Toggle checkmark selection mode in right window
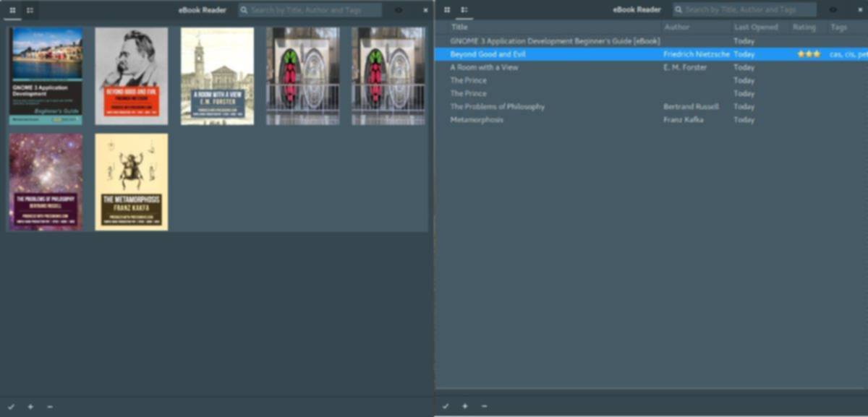868x417 pixels. pyautogui.click(x=446, y=406)
